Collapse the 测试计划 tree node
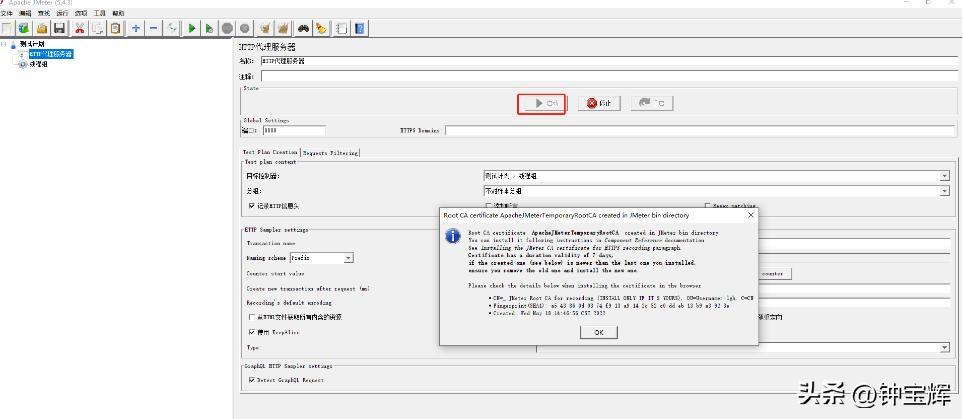 (x=4, y=44)
